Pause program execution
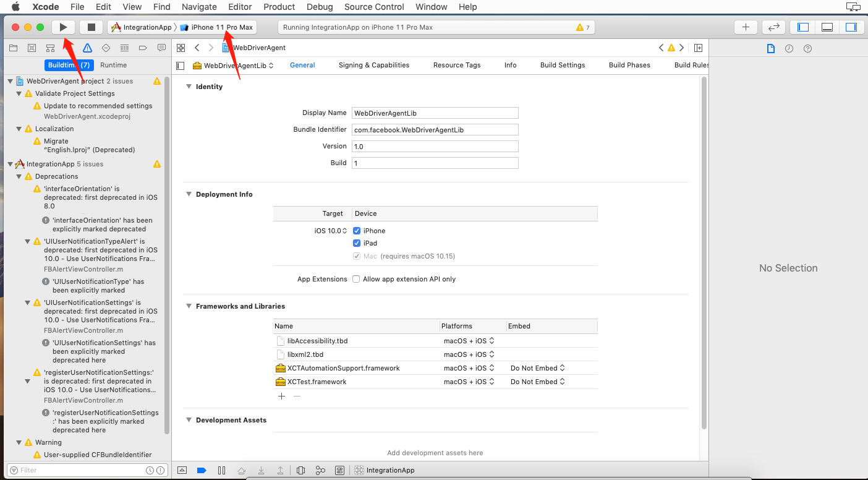The image size is (868, 480). (x=221, y=470)
